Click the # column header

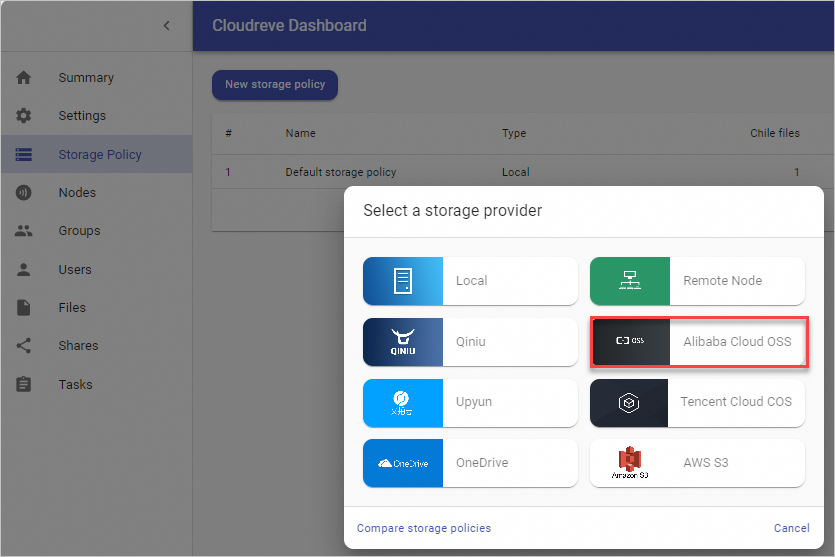(228, 133)
